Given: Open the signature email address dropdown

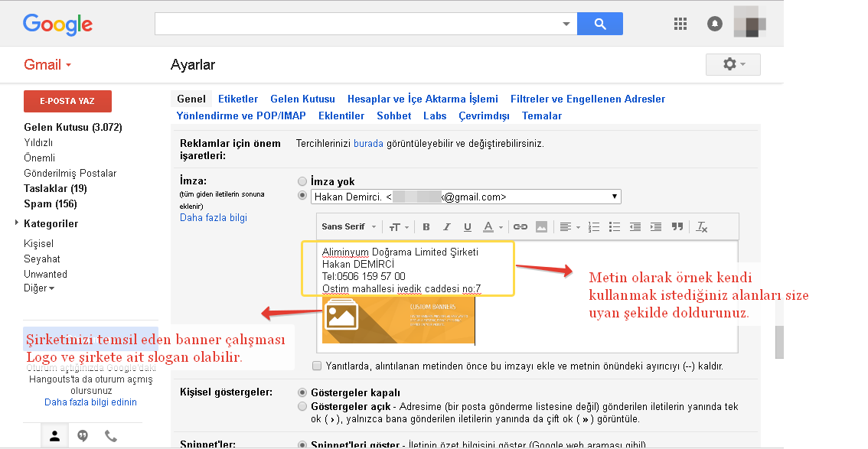Looking at the screenshot, I should click(x=466, y=197).
